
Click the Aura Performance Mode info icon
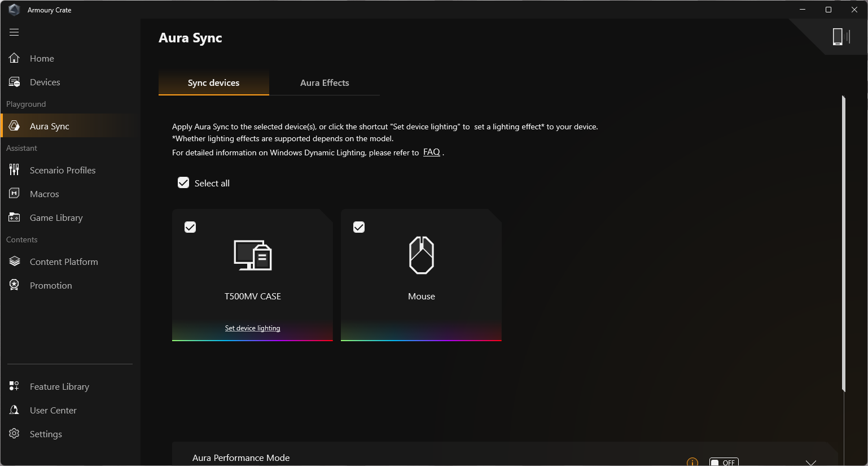click(x=692, y=462)
